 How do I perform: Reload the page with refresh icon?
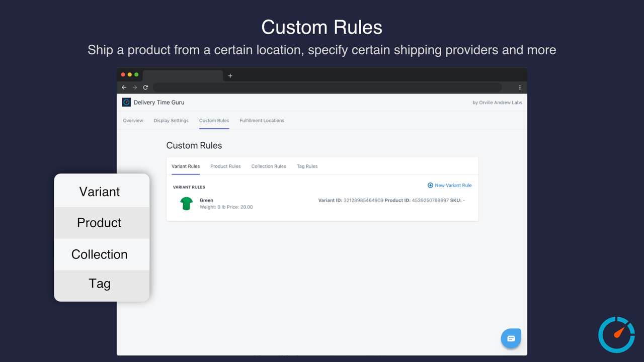coord(145,87)
